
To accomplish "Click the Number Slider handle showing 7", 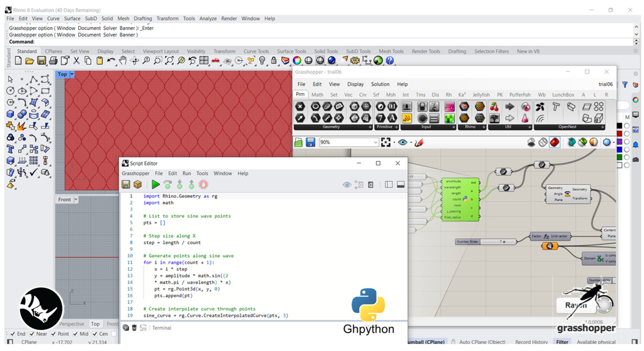I will [504, 242].
